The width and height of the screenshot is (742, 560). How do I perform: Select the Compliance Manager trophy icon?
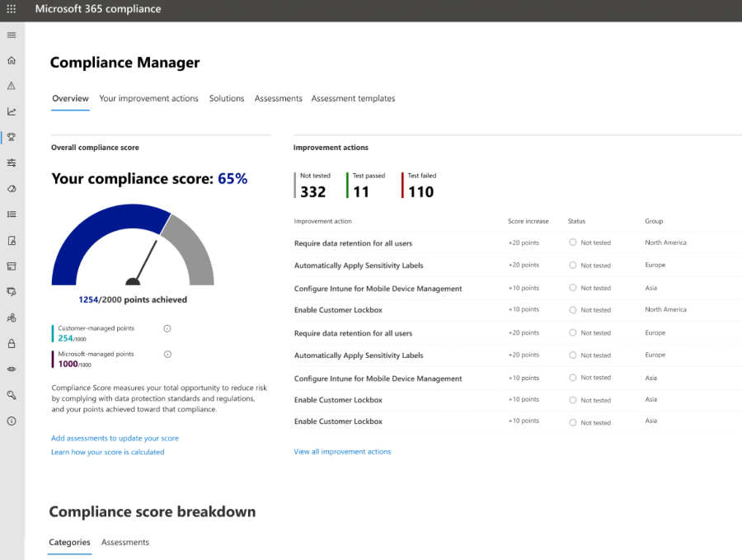click(12, 137)
